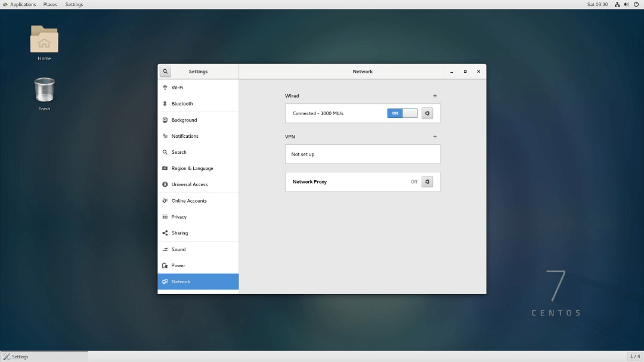Click the Privacy label text
644x362 pixels.
point(179,217)
